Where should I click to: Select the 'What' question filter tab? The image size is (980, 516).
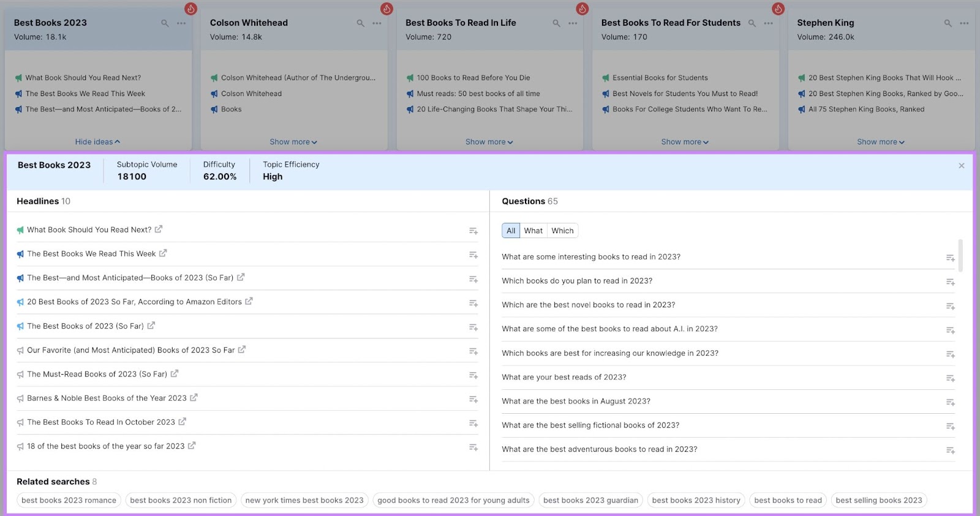pos(533,231)
